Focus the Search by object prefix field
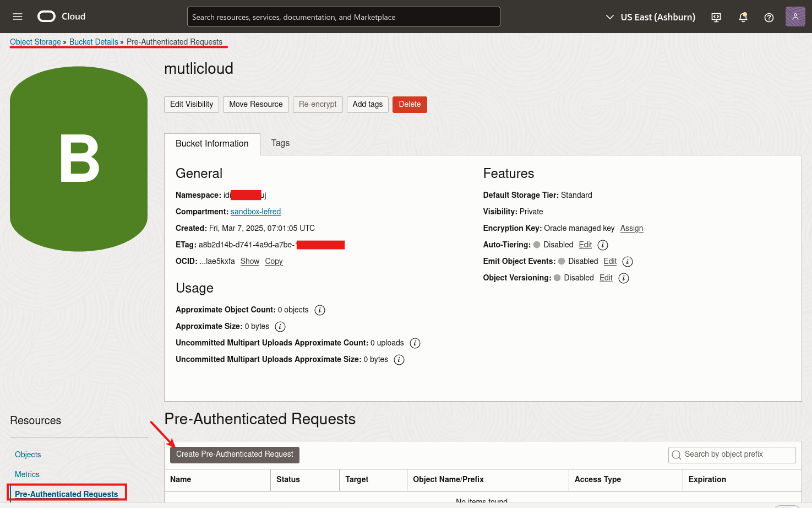The image size is (812, 508). pyautogui.click(x=732, y=455)
